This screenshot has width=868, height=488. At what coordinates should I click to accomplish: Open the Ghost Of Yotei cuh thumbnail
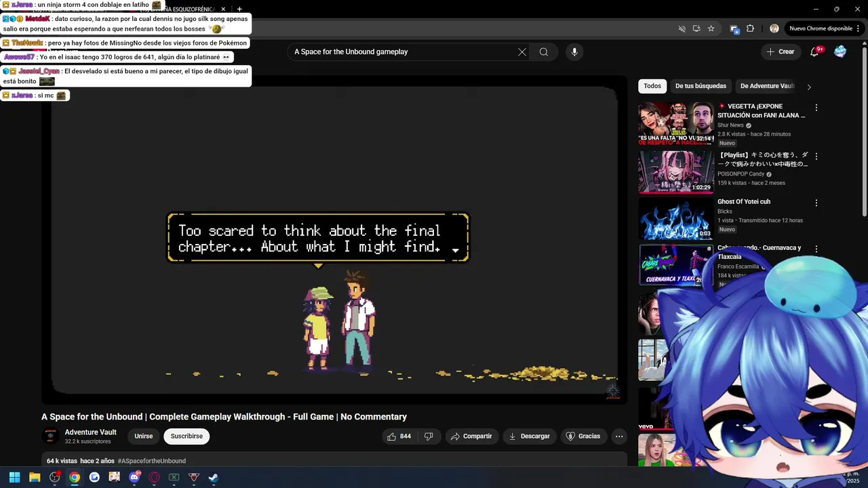click(676, 220)
